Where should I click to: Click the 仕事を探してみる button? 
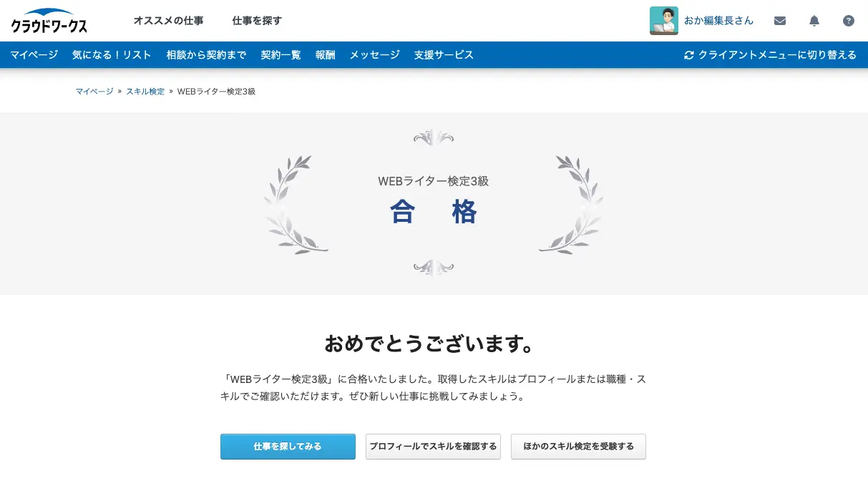[288, 446]
